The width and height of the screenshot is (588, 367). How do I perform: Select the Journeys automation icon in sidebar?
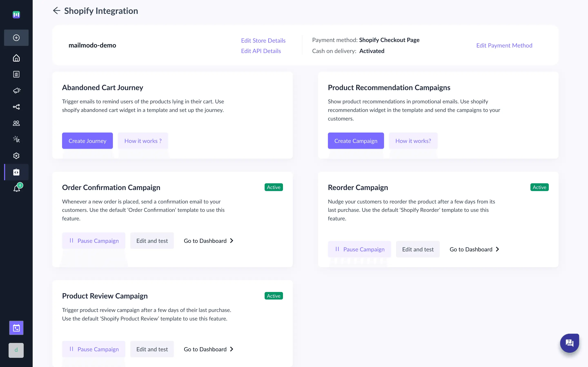16,107
